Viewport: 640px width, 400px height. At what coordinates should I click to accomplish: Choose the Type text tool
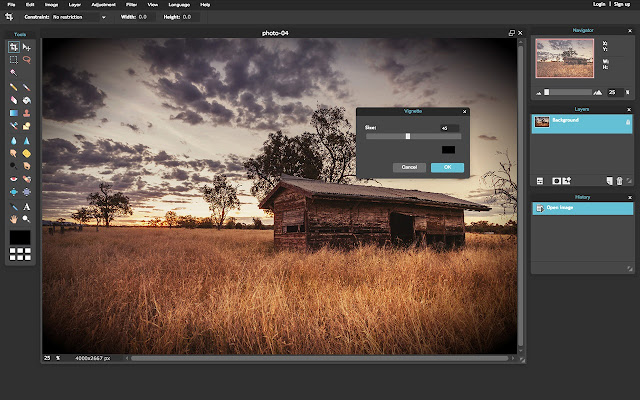coord(27,206)
